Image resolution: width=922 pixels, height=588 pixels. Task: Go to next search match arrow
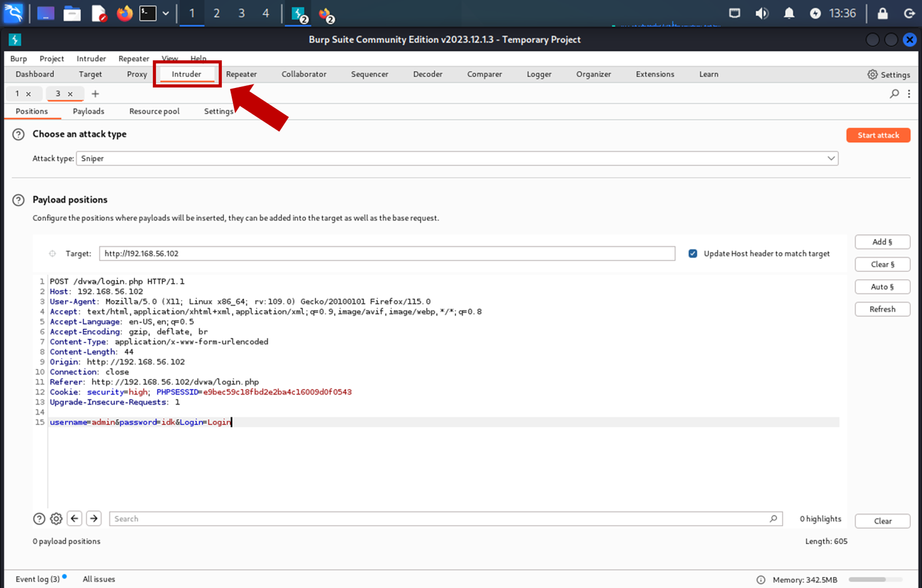94,518
